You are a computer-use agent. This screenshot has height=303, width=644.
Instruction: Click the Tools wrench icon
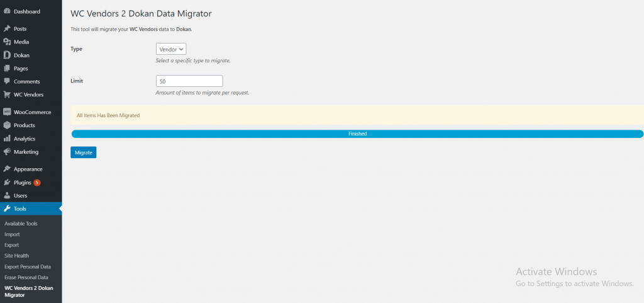6,209
